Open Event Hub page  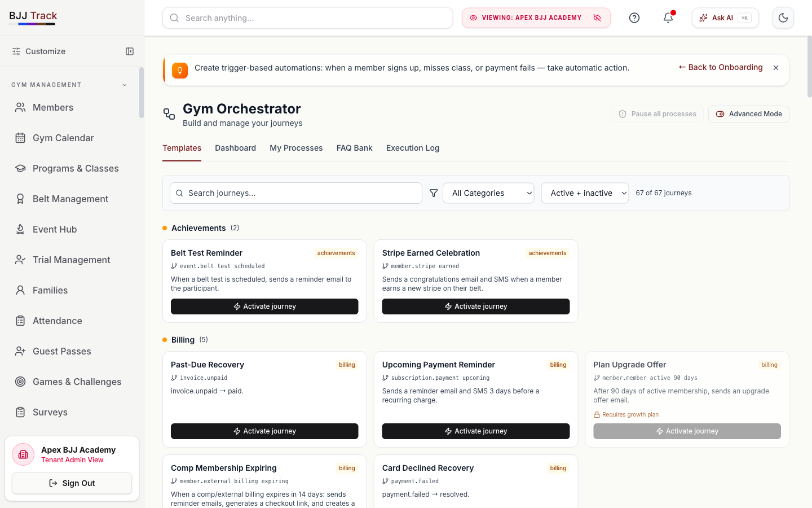click(x=70, y=229)
